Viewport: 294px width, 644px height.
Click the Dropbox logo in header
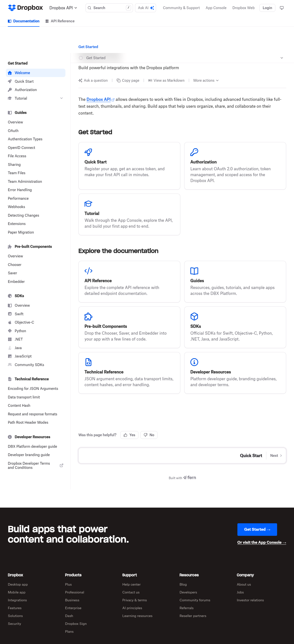tap(25, 8)
